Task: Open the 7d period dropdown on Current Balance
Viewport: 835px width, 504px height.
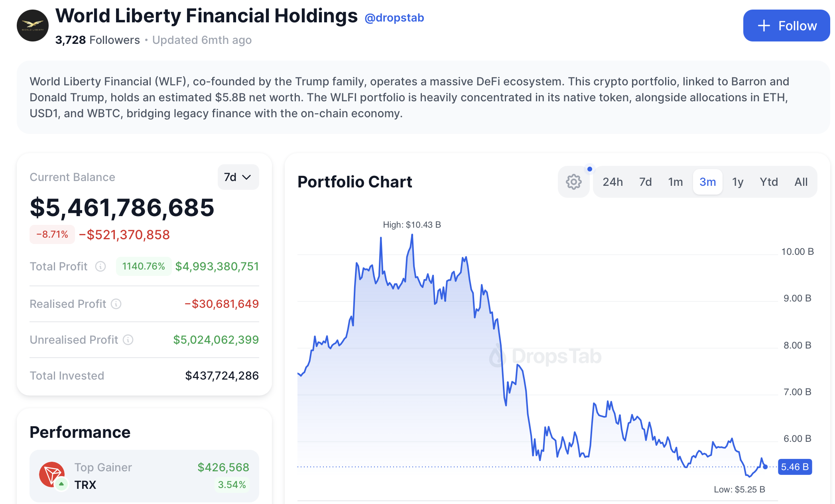Action: (x=238, y=177)
